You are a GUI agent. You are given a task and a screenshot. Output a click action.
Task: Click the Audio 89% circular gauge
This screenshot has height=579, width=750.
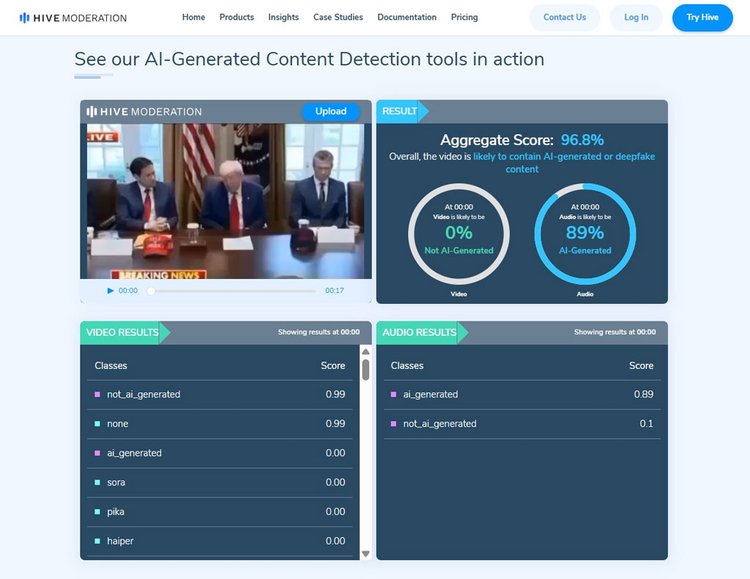(x=585, y=234)
